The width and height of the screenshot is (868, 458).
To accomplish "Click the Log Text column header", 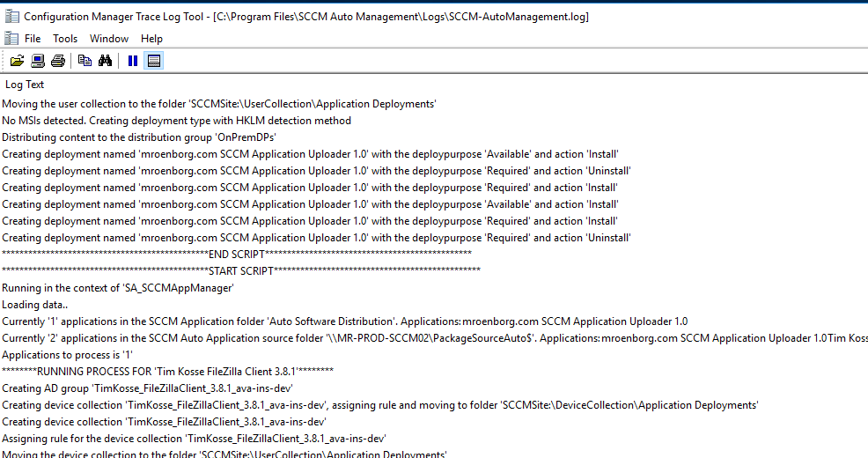I will pos(25,85).
